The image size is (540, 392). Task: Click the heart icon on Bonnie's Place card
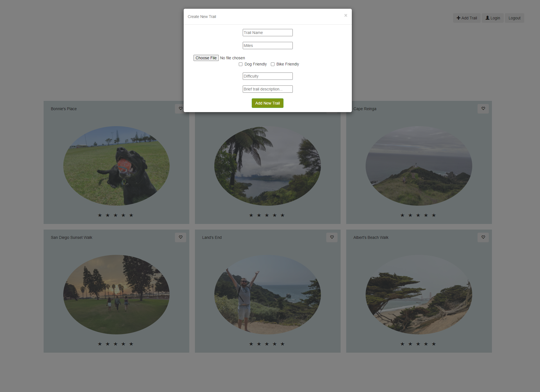[181, 109]
